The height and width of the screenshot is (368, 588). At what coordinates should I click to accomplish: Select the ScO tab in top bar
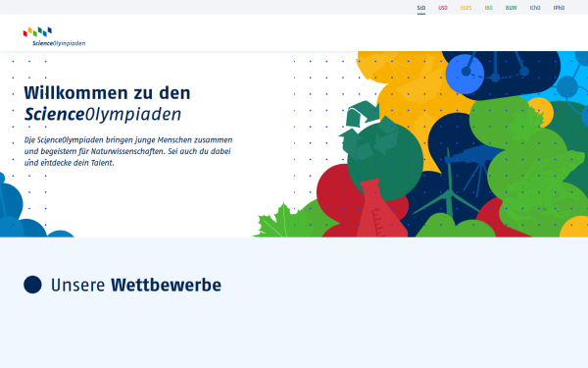pos(421,8)
